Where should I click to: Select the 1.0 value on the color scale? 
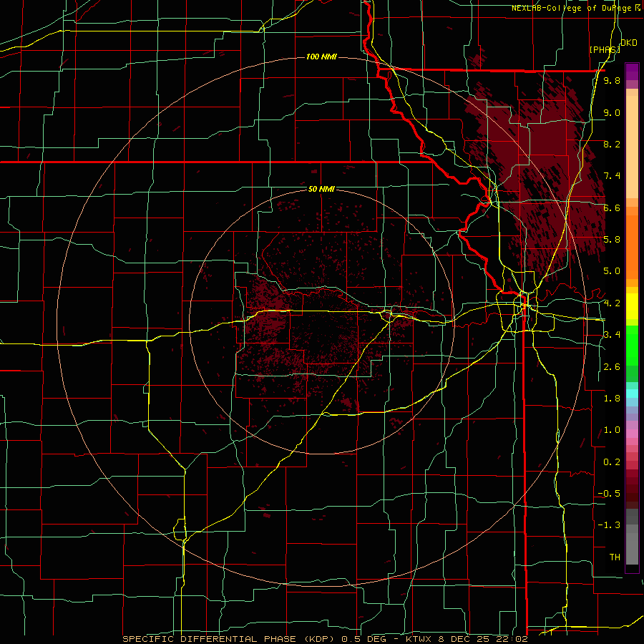pos(612,430)
